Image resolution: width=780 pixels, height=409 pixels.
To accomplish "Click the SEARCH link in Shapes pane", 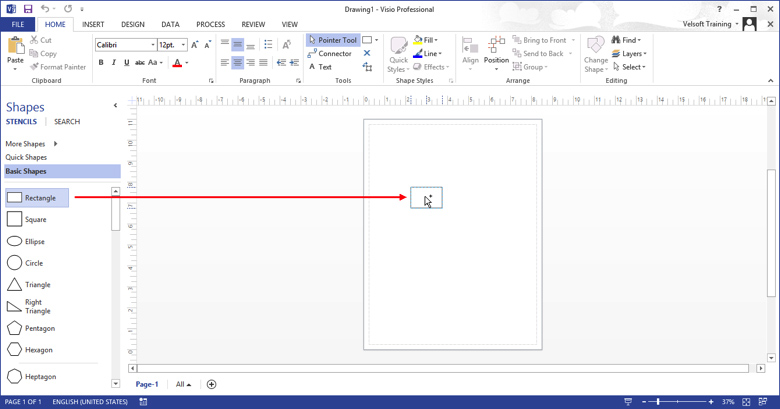I will (x=67, y=122).
